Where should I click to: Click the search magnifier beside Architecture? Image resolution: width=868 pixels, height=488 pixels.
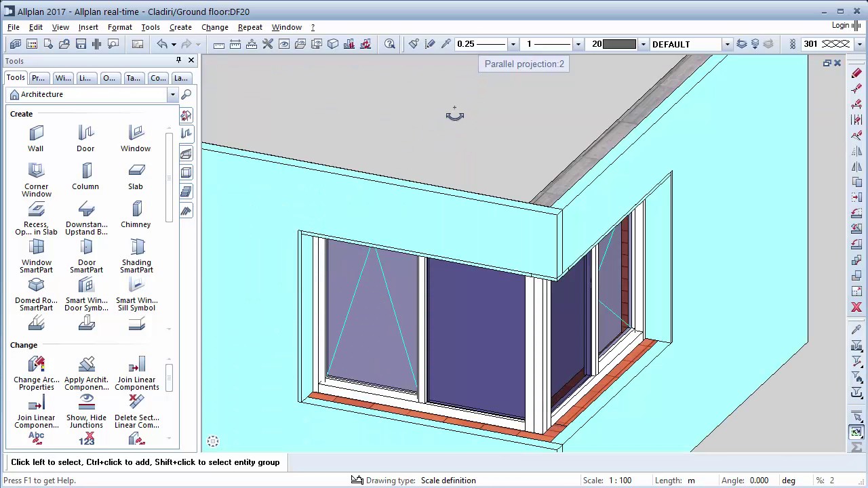[186, 94]
